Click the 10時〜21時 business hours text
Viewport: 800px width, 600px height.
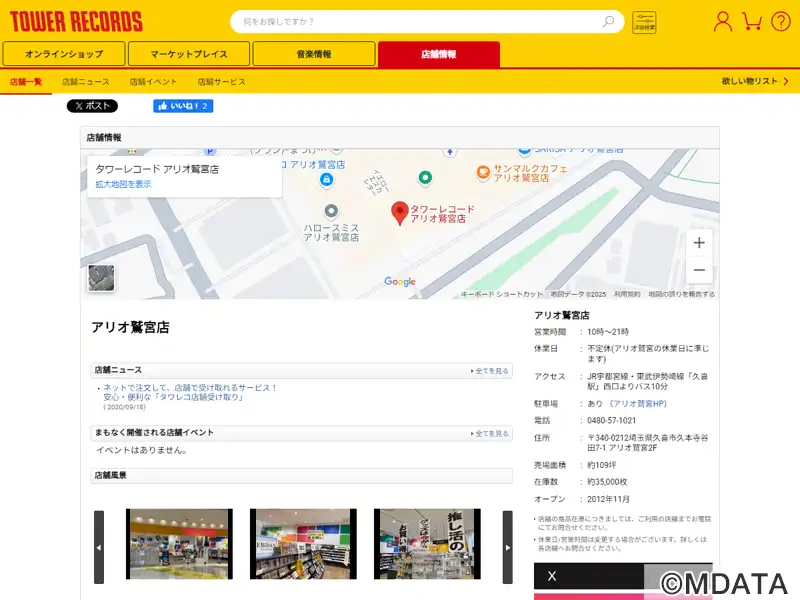click(x=608, y=332)
